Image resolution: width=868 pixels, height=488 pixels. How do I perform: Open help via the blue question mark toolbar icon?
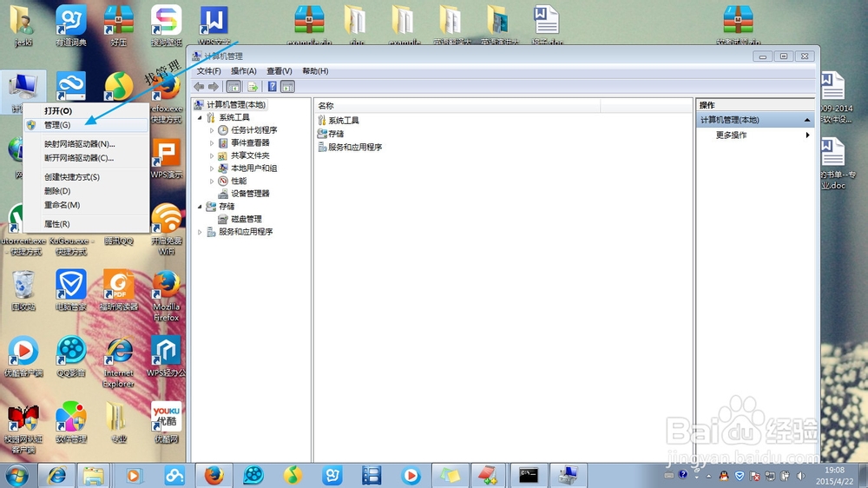[272, 87]
